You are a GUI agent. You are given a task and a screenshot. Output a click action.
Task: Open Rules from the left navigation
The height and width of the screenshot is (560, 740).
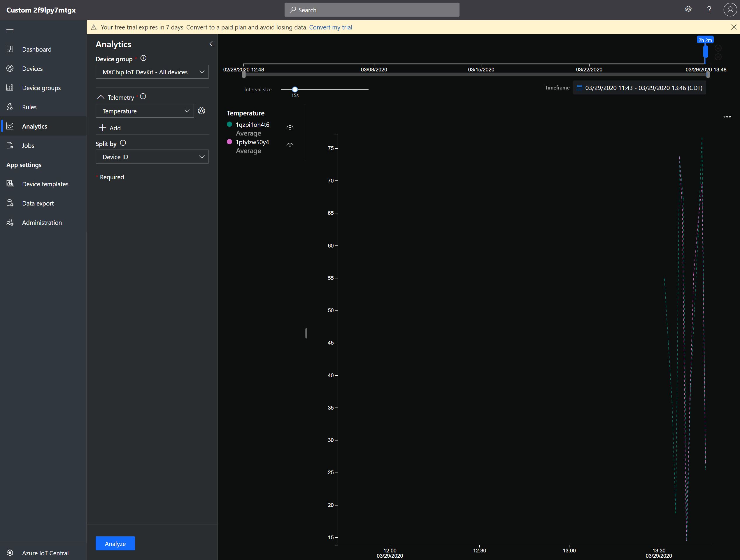[x=29, y=107]
